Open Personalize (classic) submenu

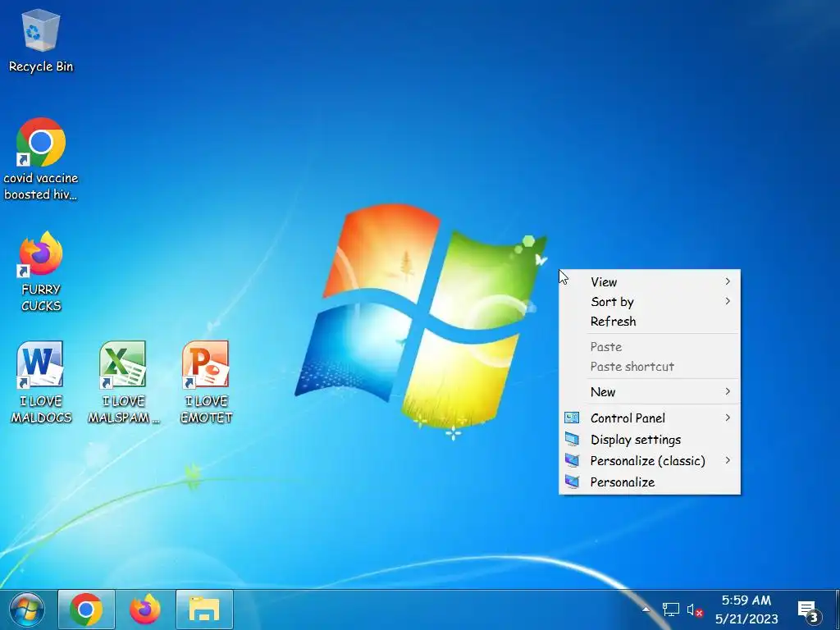coord(650,461)
